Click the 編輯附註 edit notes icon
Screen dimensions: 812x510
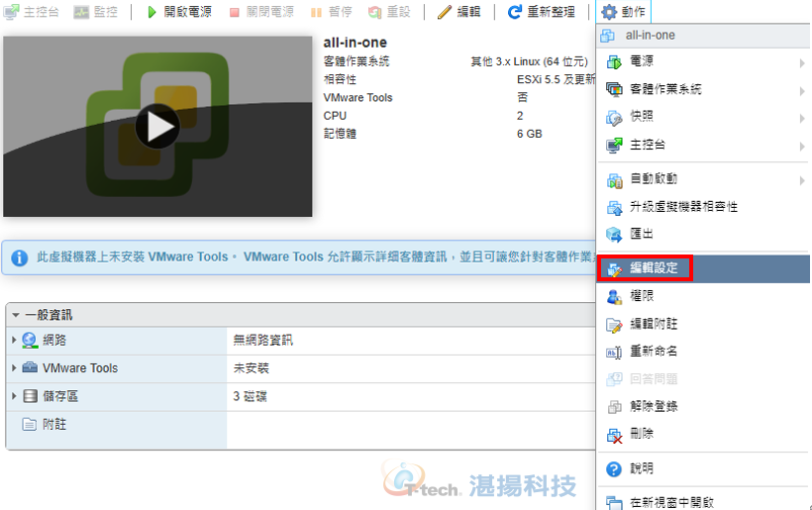[614, 325]
